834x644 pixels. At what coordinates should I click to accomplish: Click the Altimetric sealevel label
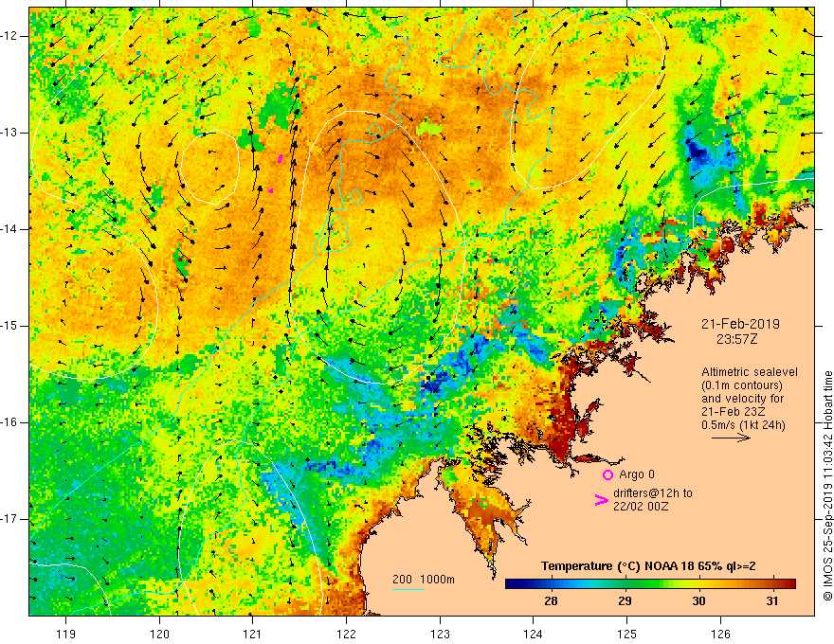[x=750, y=372]
